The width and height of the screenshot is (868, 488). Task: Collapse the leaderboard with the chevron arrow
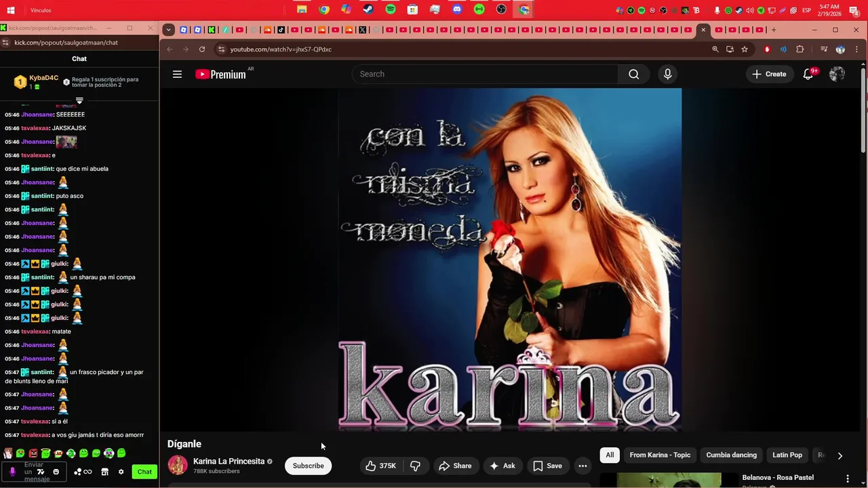click(79, 101)
